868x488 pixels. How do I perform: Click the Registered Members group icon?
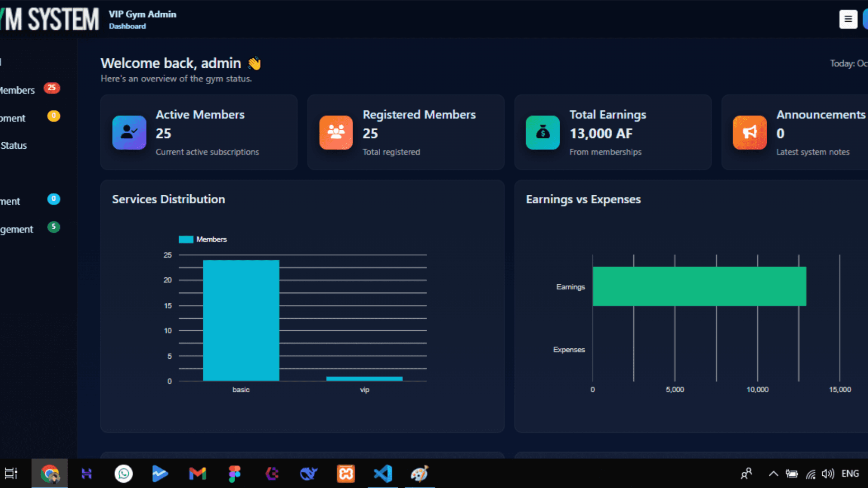tap(336, 132)
